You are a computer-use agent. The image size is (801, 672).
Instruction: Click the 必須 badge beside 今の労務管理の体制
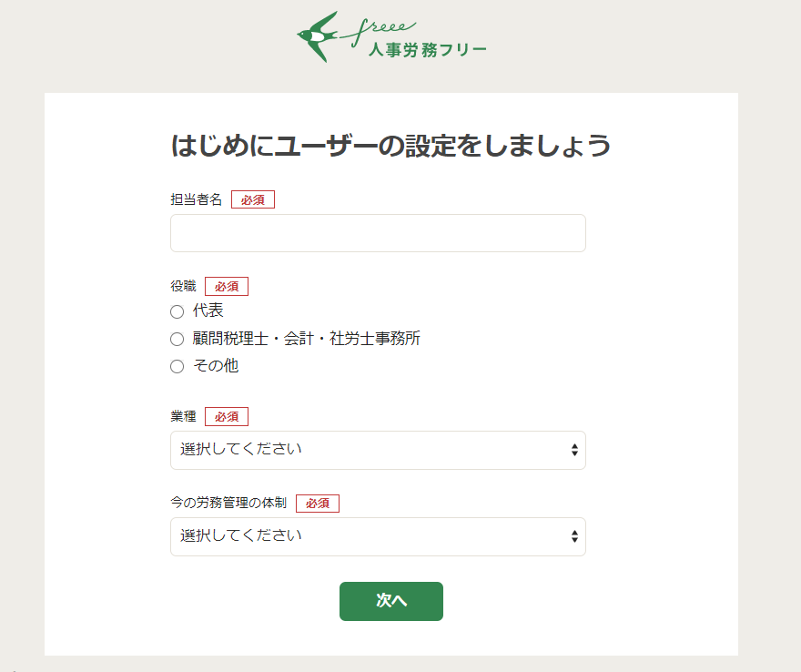click(x=317, y=503)
